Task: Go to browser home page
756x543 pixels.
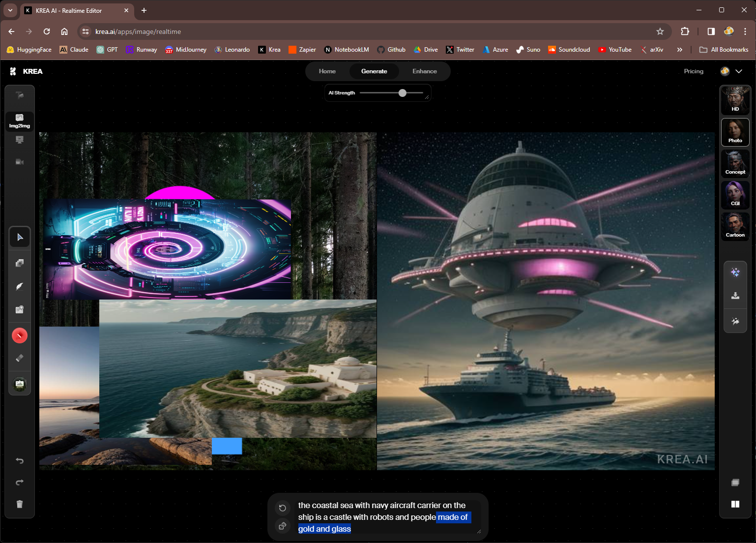Action: (x=64, y=31)
